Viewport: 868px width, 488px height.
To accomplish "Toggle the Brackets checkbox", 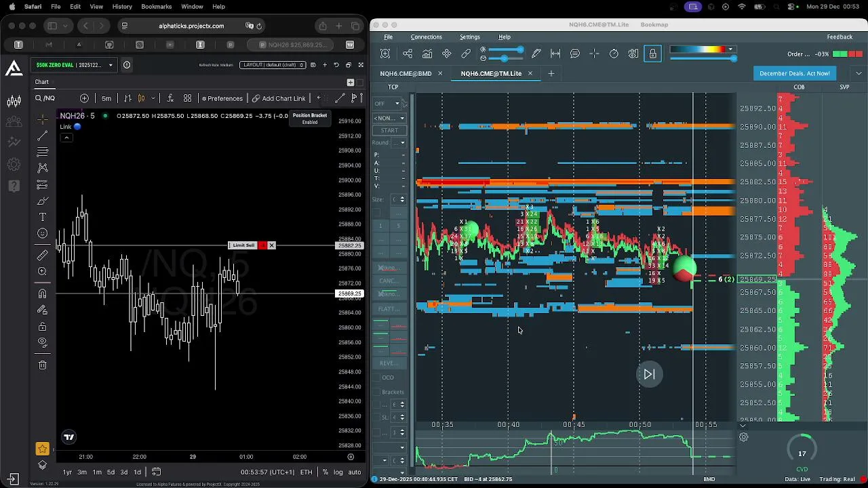I will coord(377,392).
